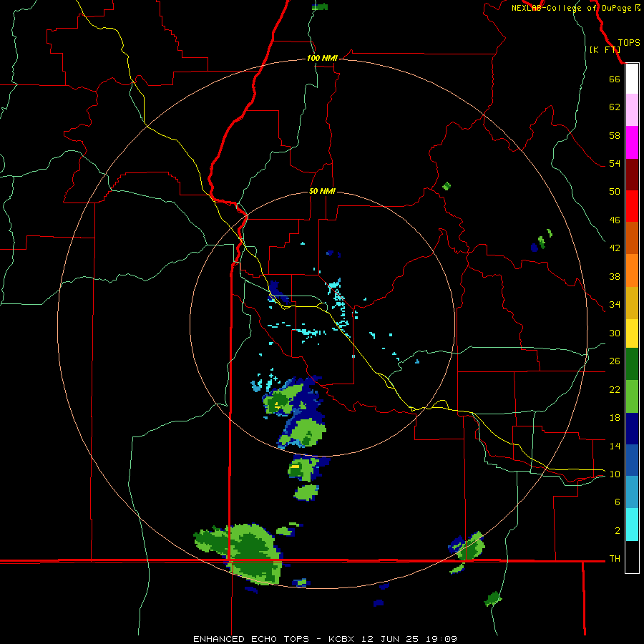
Task: Click the legend value 38
Action: click(x=615, y=276)
